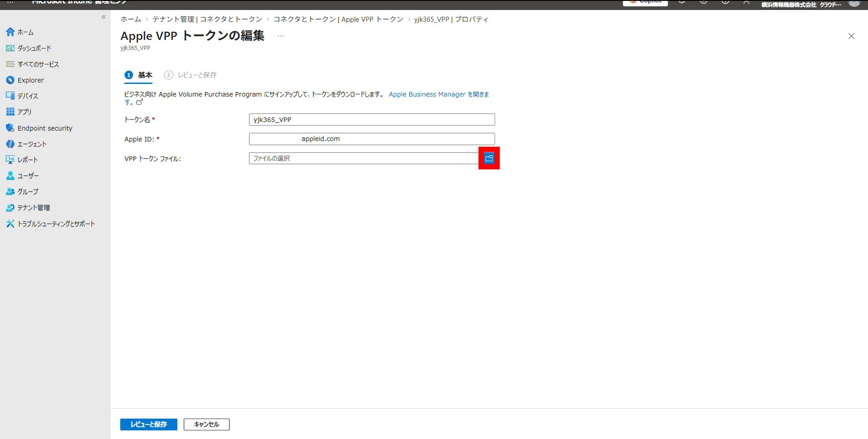Open ユーザー in the sidebar
868x439 pixels.
[22, 176]
